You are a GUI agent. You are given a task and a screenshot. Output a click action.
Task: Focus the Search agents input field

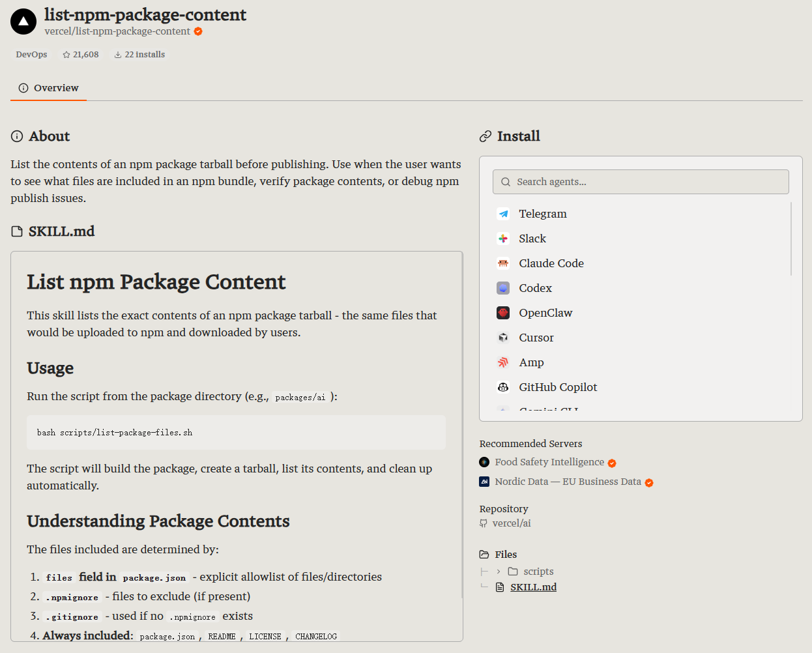641,182
